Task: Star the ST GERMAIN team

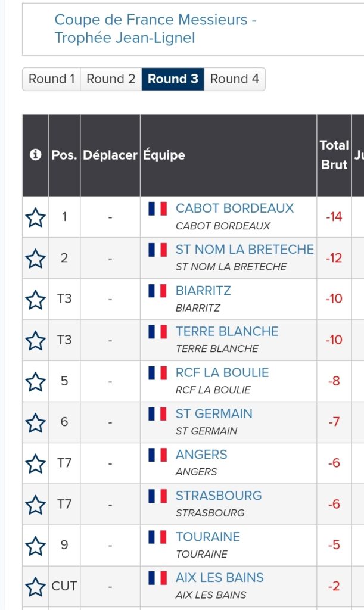Action: 36,423
